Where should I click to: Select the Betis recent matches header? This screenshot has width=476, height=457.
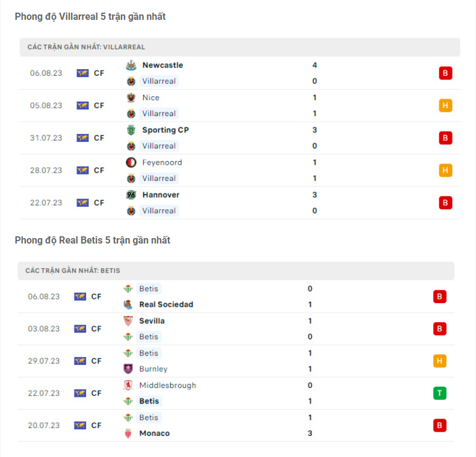tap(72, 271)
